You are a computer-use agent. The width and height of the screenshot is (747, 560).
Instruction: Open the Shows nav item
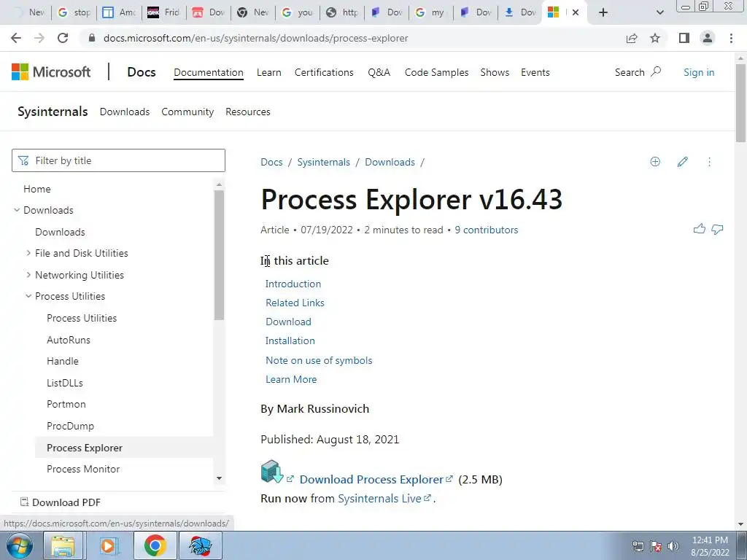click(495, 72)
